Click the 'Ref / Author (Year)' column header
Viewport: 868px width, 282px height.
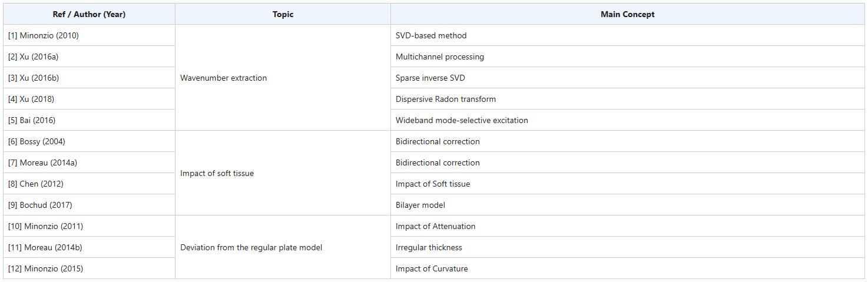point(89,14)
